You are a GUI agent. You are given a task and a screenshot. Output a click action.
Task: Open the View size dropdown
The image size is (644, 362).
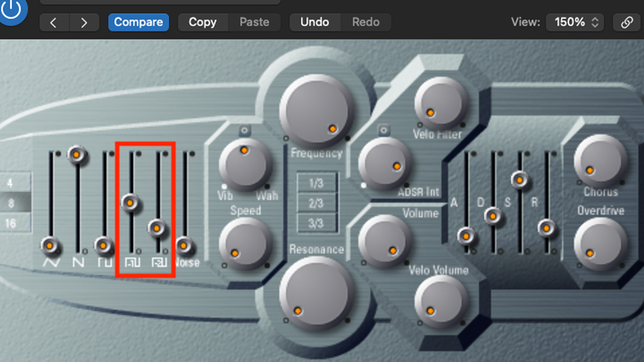(575, 22)
